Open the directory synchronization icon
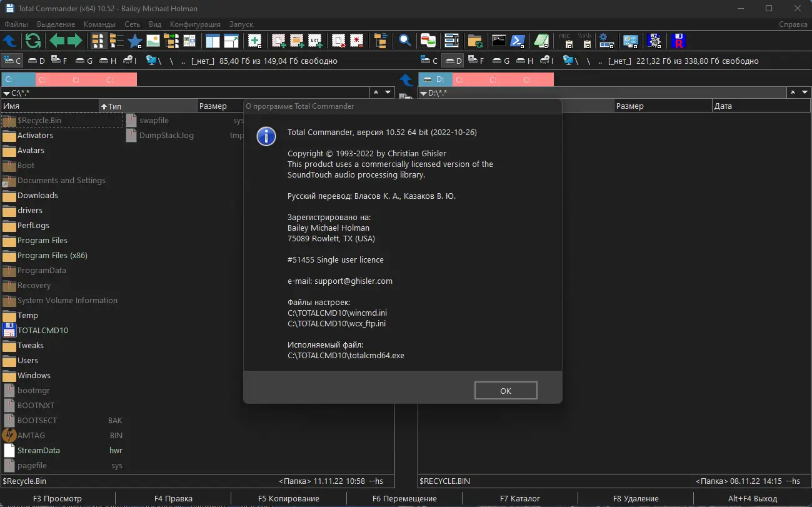Viewport: 812px width, 507px height. [474, 40]
